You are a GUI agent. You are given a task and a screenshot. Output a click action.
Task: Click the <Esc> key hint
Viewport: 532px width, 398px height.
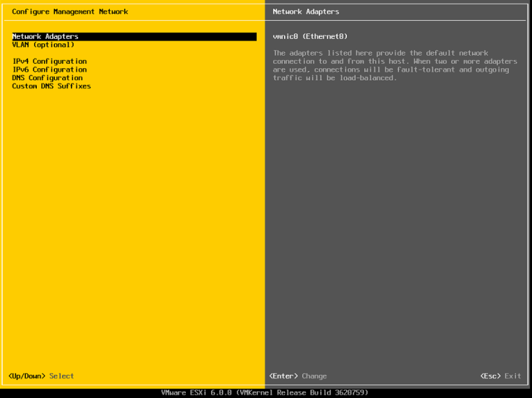click(491, 376)
